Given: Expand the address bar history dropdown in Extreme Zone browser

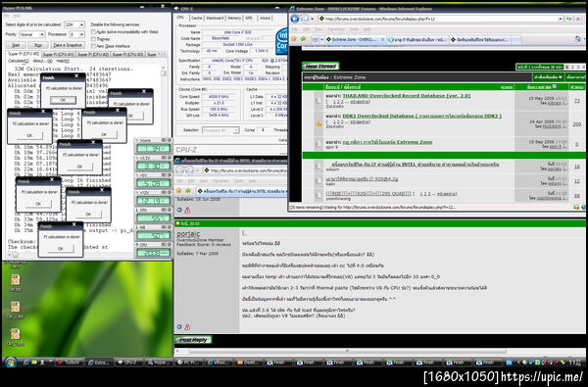Looking at the screenshot, I should (x=561, y=19).
